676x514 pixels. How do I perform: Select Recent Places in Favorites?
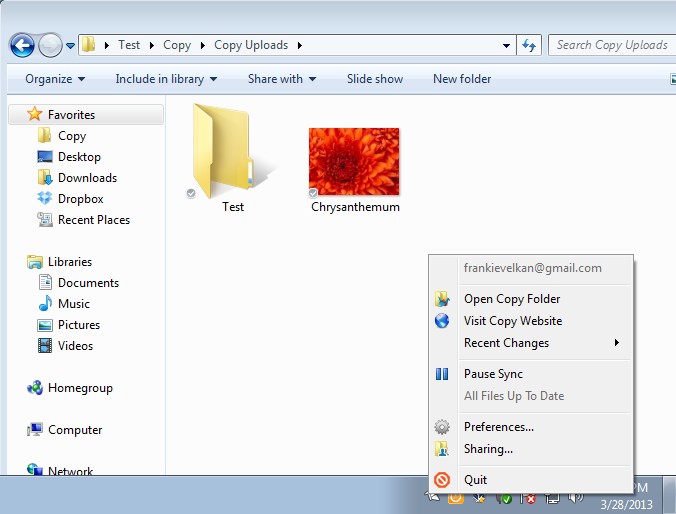pos(93,220)
